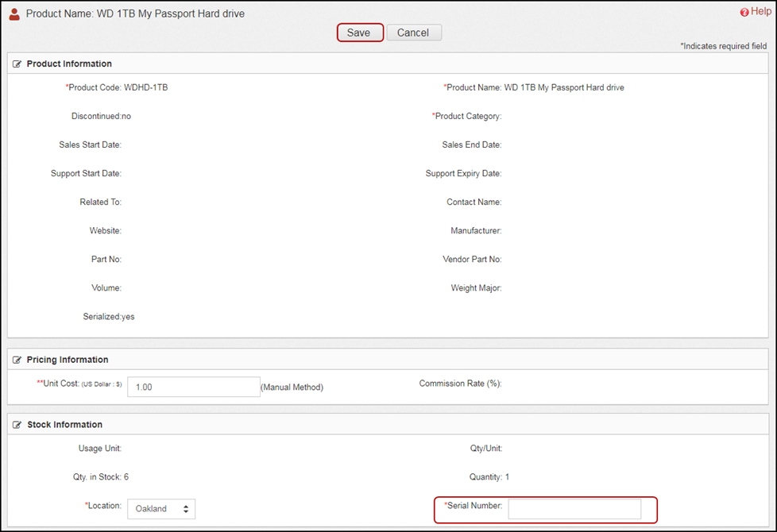Click the edit icon beside Pricing Information
The width and height of the screenshot is (777, 532).
click(17, 360)
